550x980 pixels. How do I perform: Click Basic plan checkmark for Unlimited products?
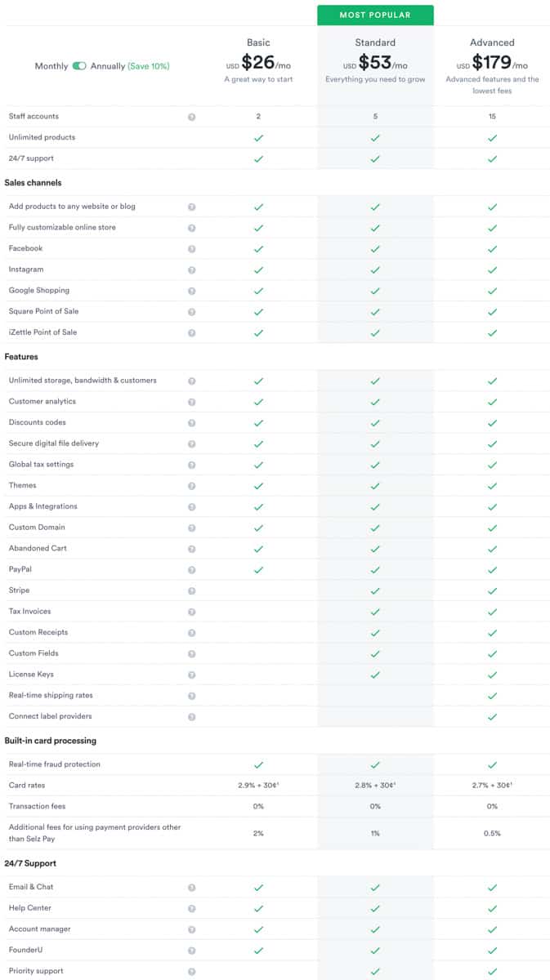259,137
